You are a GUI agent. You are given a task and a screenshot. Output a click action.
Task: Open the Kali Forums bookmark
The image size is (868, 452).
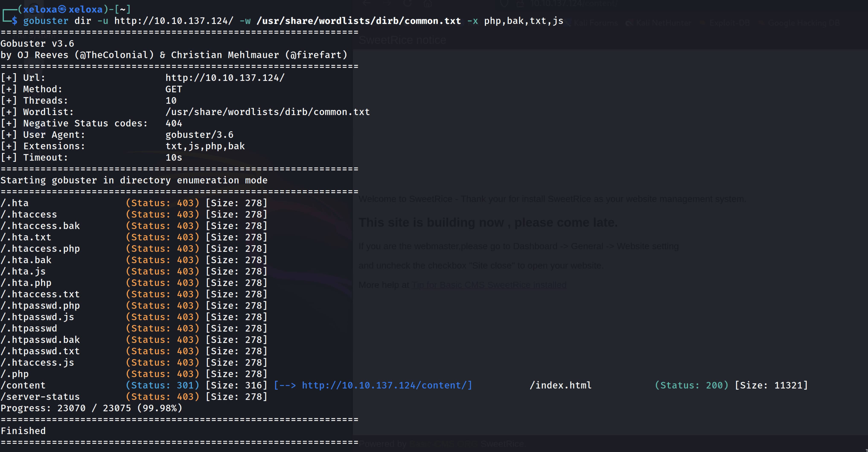pyautogui.click(x=595, y=23)
